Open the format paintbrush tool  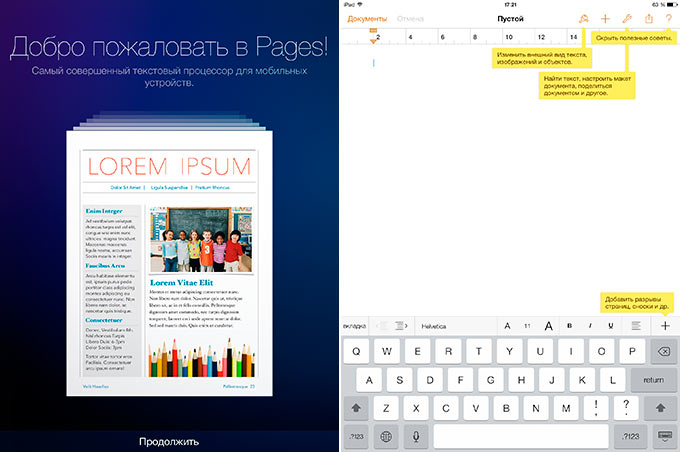(584, 19)
